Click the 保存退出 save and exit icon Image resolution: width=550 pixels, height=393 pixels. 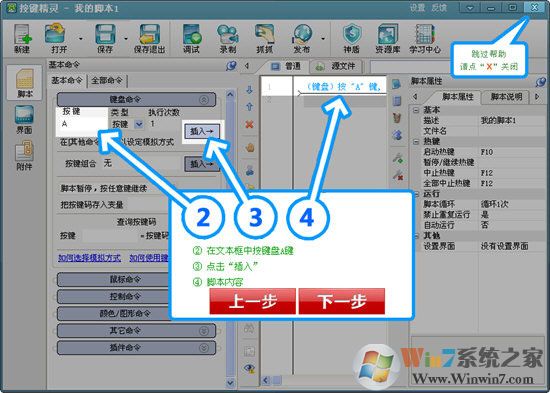coord(150,38)
